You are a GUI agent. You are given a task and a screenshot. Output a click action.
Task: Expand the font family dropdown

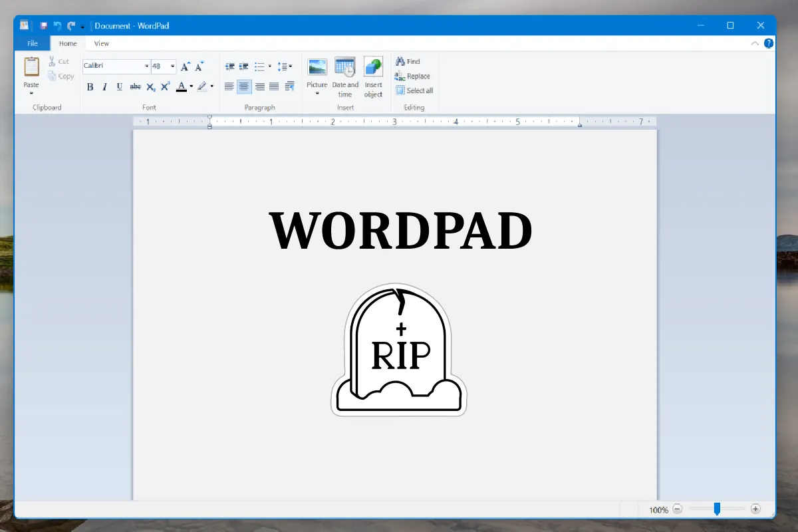(147, 66)
